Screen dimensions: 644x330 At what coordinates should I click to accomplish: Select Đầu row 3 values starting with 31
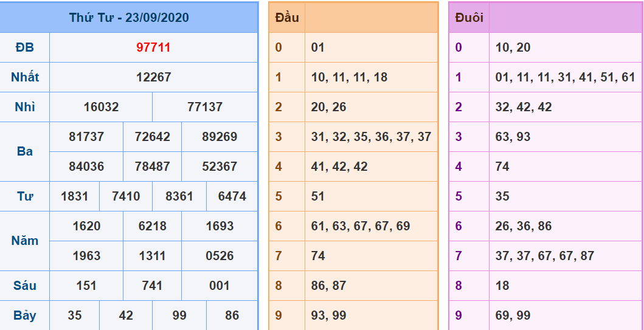371,137
